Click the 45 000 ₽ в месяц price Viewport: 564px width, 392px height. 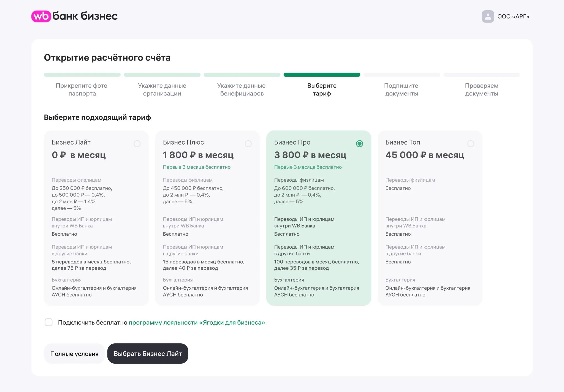click(x=425, y=155)
